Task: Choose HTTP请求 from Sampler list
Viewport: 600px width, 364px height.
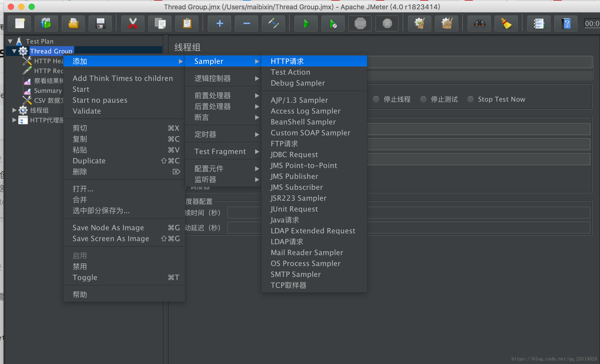Action: point(314,61)
